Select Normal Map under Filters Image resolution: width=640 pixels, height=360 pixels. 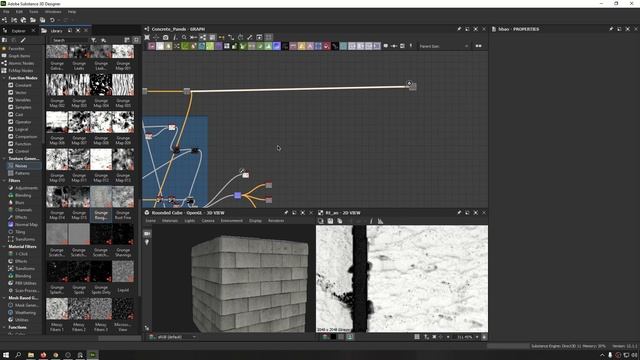click(26, 224)
